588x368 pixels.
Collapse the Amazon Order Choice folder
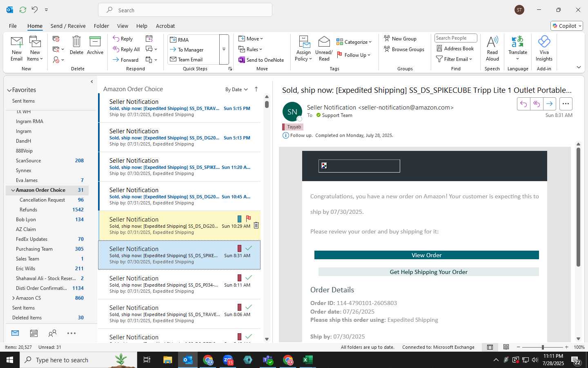pyautogui.click(x=13, y=190)
